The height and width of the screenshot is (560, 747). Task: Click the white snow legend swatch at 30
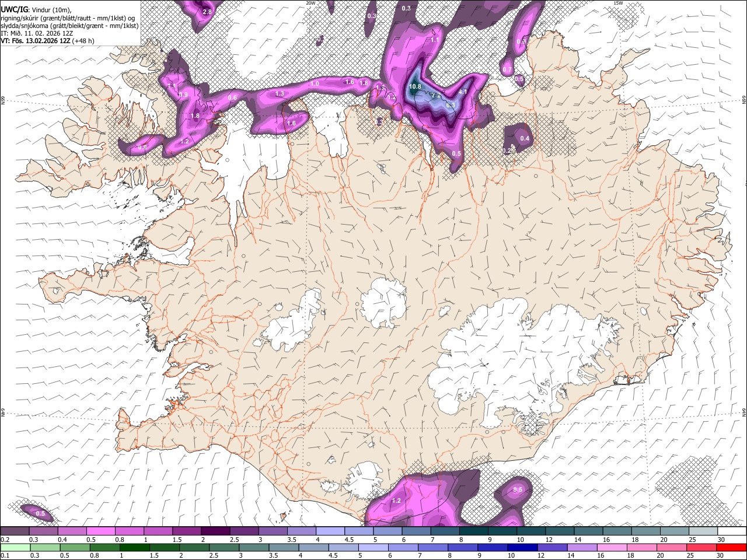coord(732,531)
